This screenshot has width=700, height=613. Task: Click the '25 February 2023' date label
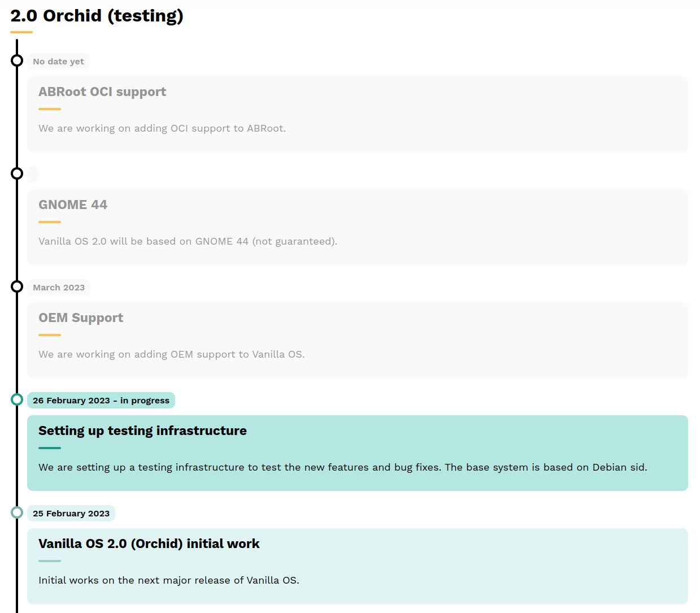tap(71, 514)
